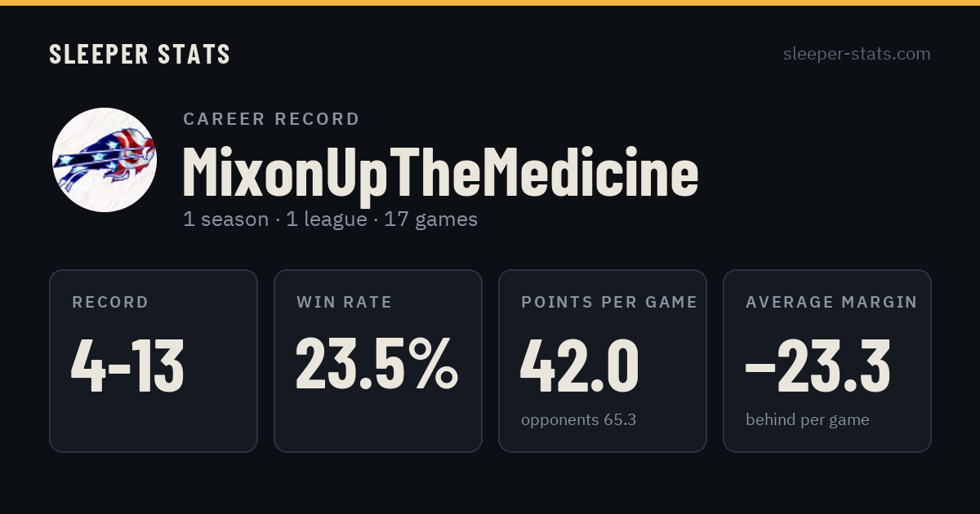Select the MixonUpTheMedicine username heading
The height and width of the screenshot is (514, 980).
[440, 172]
